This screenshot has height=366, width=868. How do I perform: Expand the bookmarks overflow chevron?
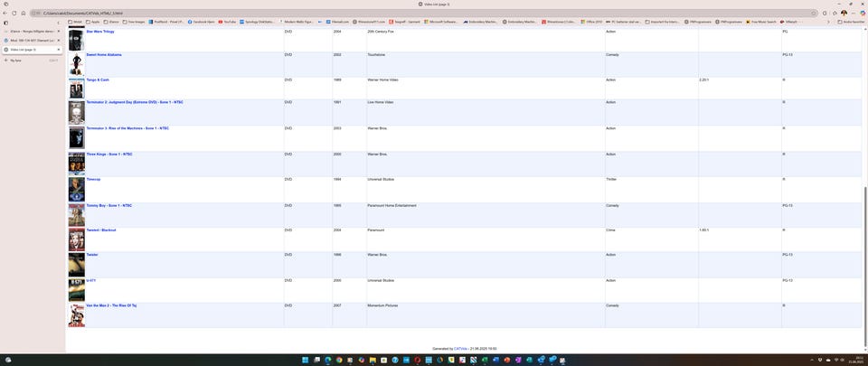click(x=829, y=22)
